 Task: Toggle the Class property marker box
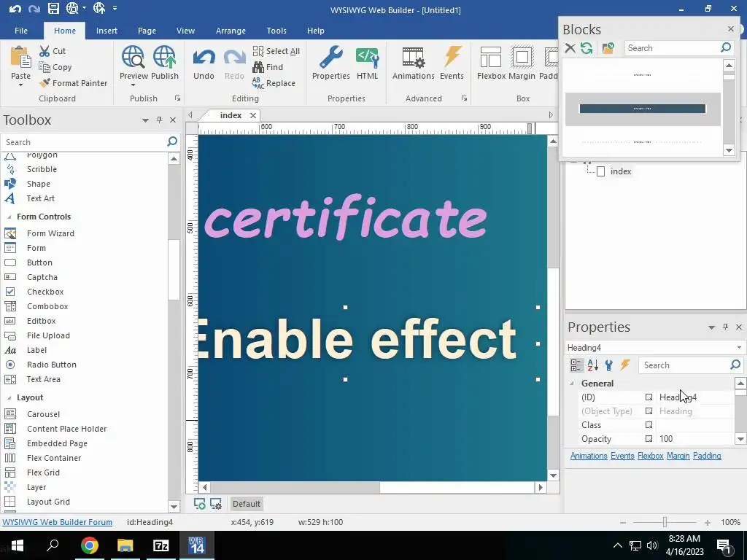coord(649,425)
